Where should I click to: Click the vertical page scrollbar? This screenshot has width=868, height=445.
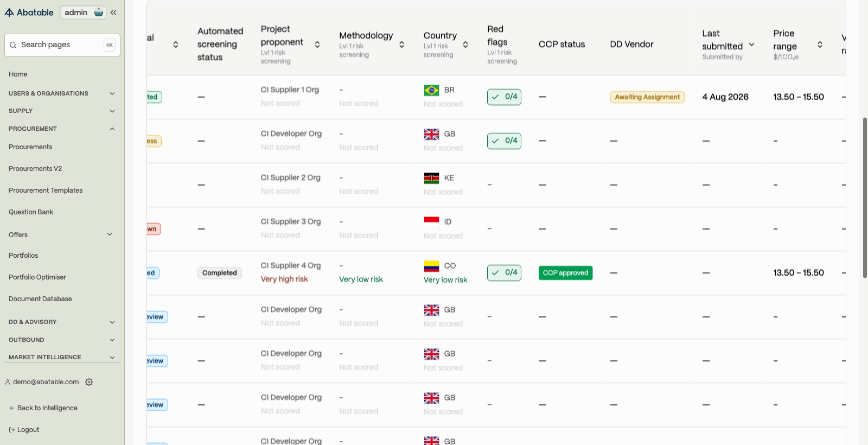coord(865,198)
